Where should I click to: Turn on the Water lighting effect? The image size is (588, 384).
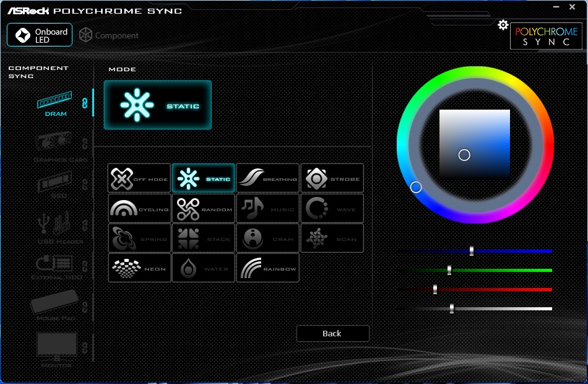point(203,268)
